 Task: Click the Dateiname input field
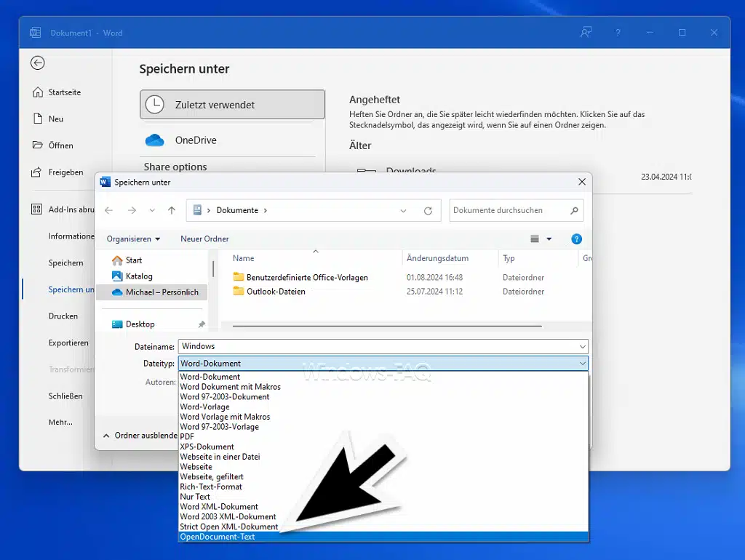point(378,347)
